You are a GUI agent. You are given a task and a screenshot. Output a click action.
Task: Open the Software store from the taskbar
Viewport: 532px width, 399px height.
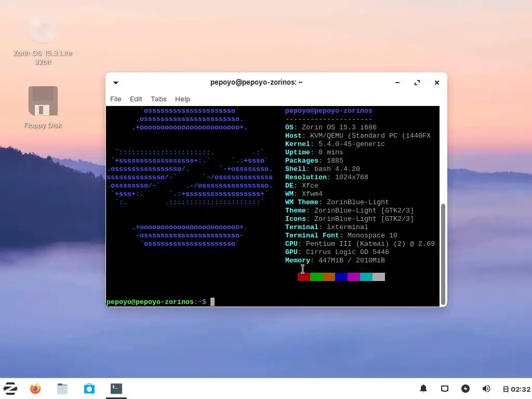pos(89,389)
